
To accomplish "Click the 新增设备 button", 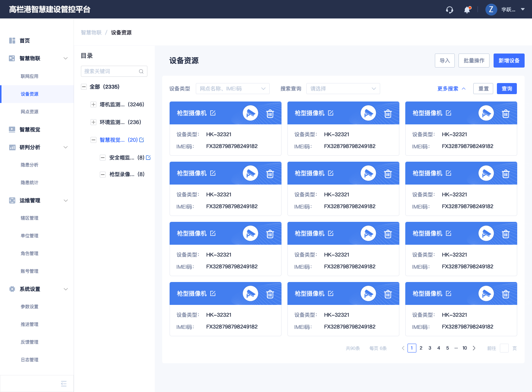I will (509, 60).
